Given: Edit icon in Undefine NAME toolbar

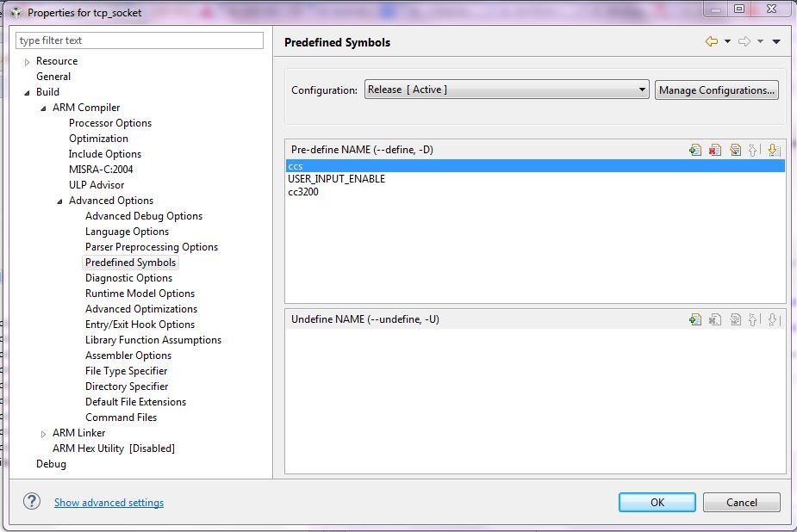Looking at the screenshot, I should coord(735,319).
